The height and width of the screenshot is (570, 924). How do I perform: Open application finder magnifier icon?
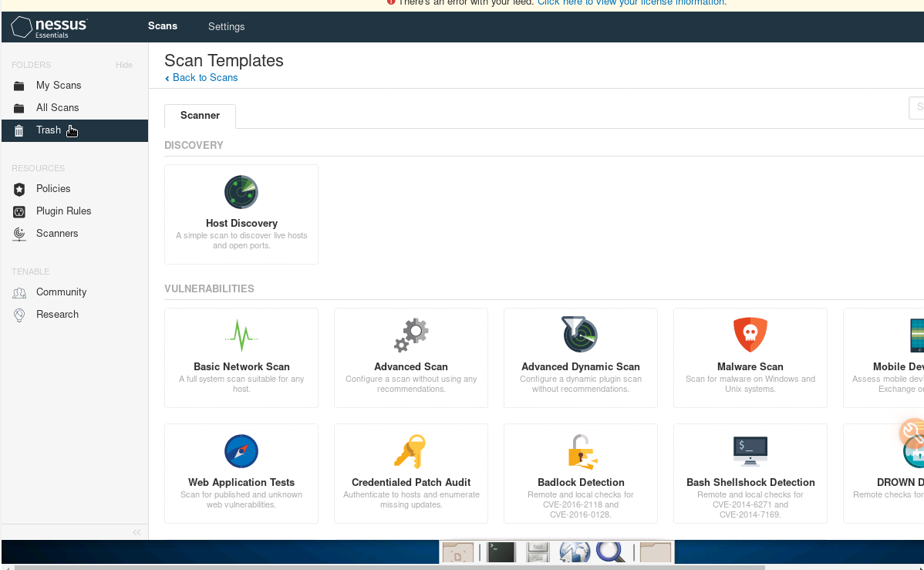(x=611, y=553)
